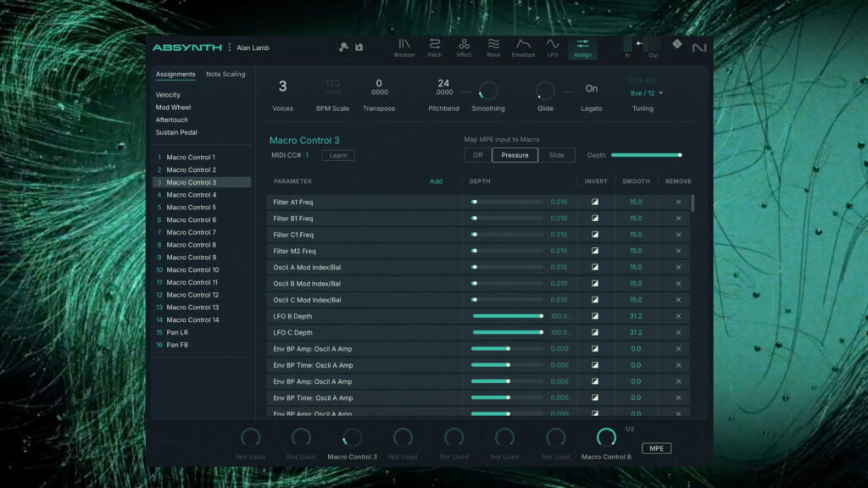The width and height of the screenshot is (868, 488).
Task: Turn off MPE input to Macro mapping
Action: pyautogui.click(x=477, y=155)
